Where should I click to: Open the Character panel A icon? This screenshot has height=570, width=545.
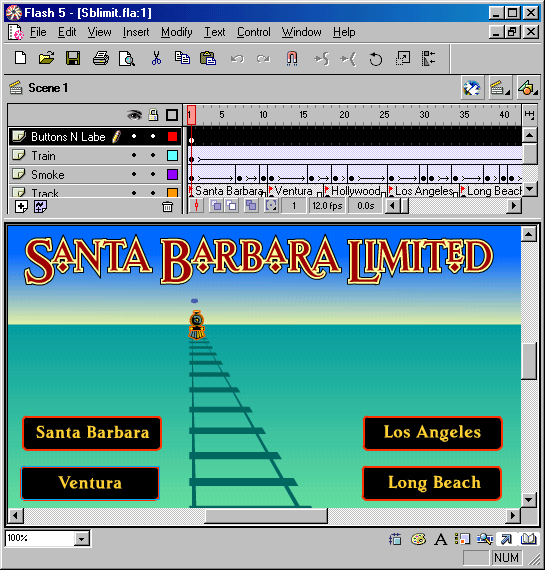pyautogui.click(x=441, y=539)
